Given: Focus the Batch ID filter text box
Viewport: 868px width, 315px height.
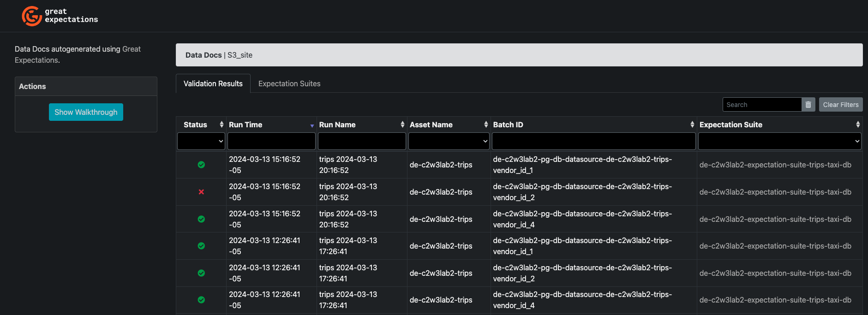Looking at the screenshot, I should click(x=593, y=141).
